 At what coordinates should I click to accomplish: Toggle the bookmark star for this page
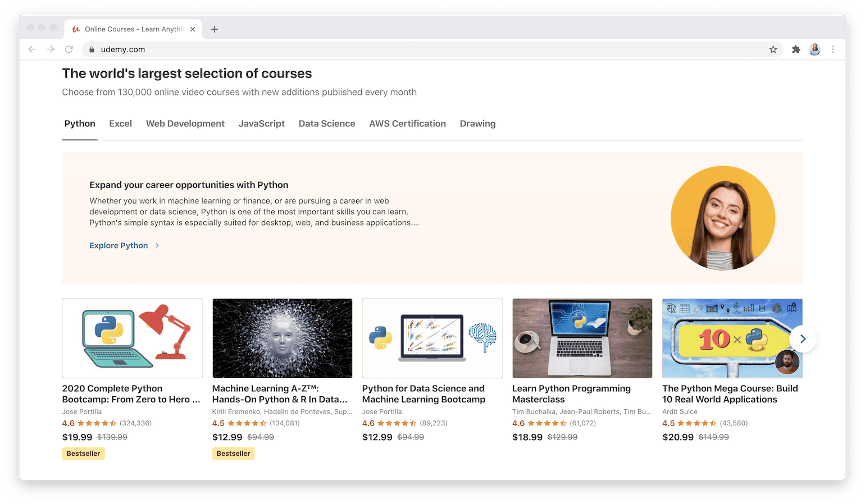pos(773,49)
